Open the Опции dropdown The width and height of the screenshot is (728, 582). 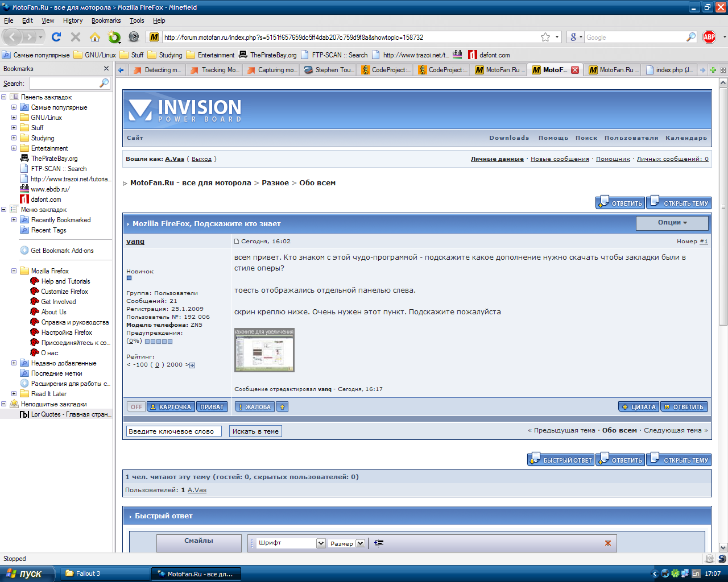click(x=672, y=223)
